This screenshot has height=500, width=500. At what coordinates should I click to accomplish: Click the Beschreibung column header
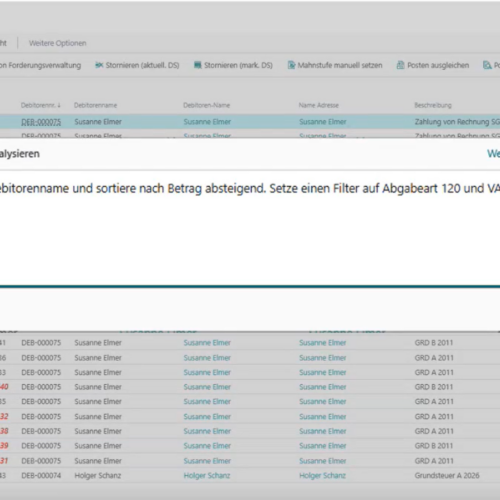point(433,105)
